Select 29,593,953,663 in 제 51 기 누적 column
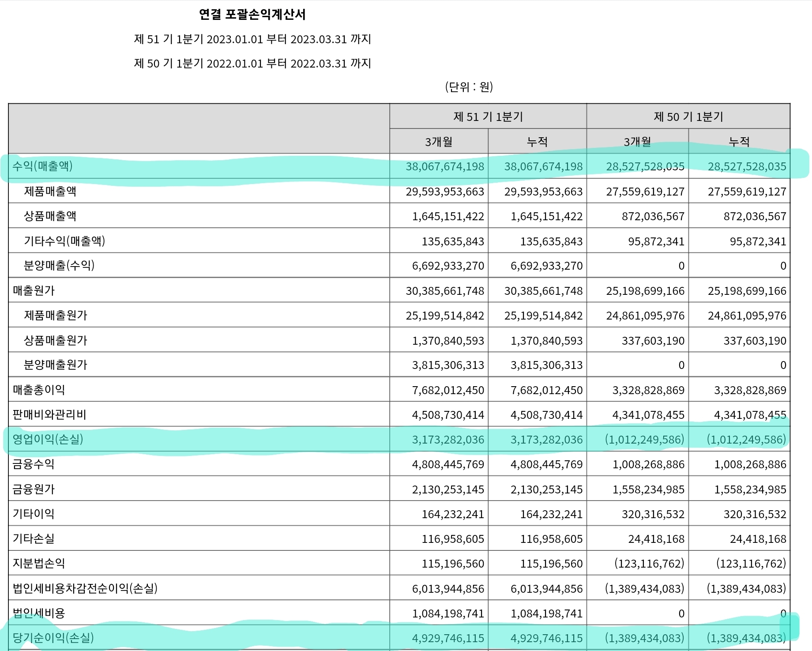Viewport: 812px width, 651px height. [543, 192]
